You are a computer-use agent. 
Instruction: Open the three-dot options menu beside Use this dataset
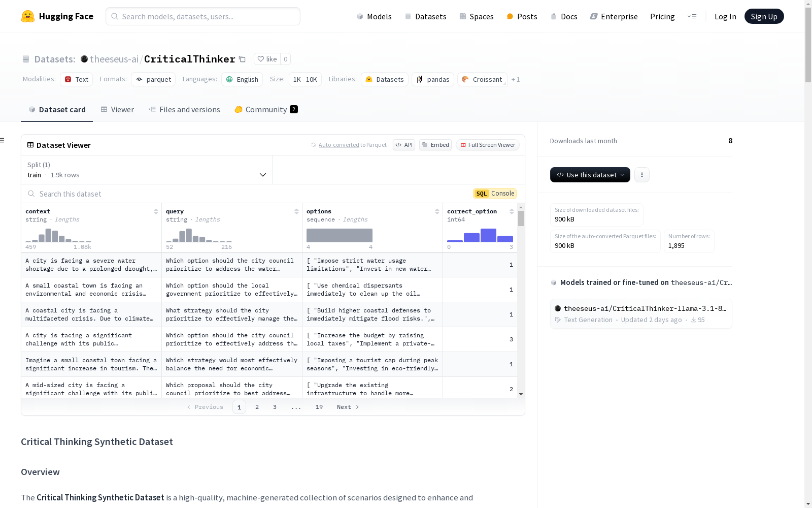point(642,175)
